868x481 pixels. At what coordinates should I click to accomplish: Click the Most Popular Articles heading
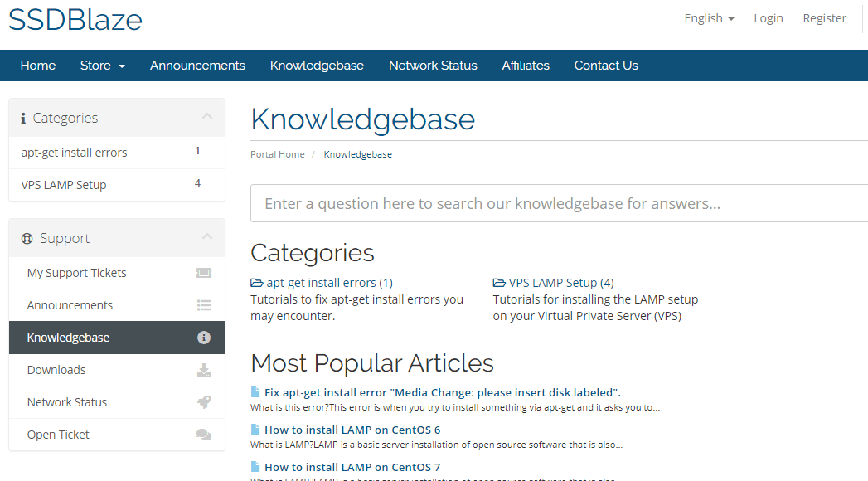(x=372, y=363)
